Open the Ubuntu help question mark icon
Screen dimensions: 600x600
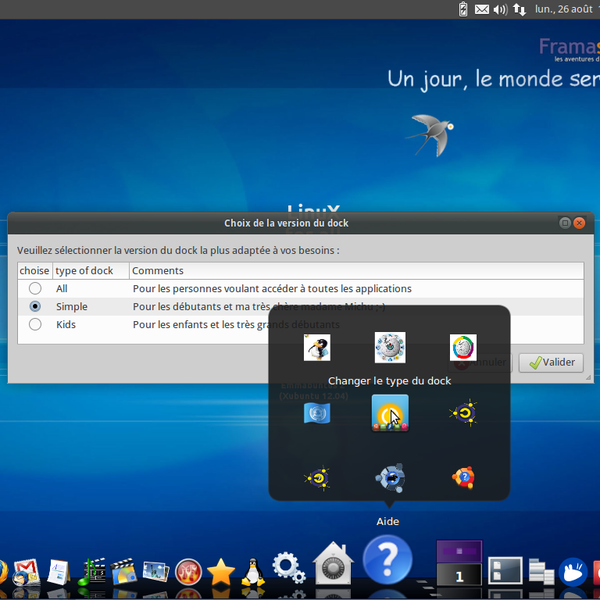[463, 478]
